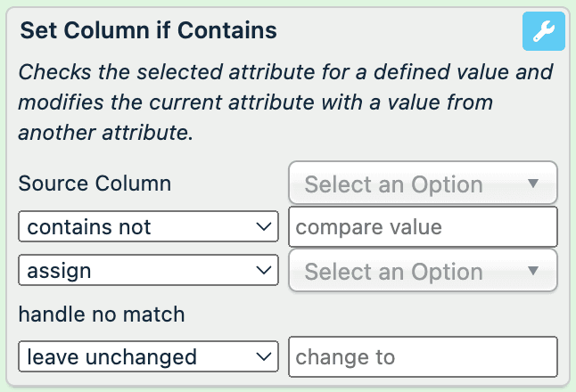Click the 'Source Column' label
This screenshot has width=576, height=392.
click(95, 184)
